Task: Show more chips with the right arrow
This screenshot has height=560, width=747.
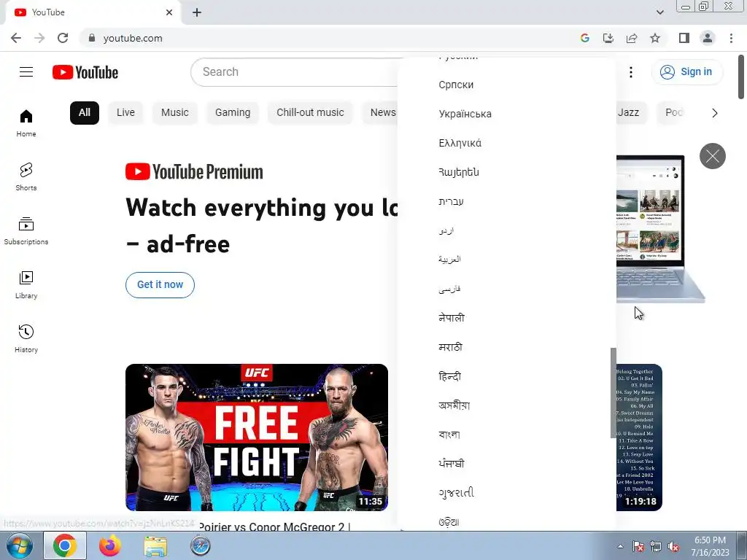Action: point(715,113)
